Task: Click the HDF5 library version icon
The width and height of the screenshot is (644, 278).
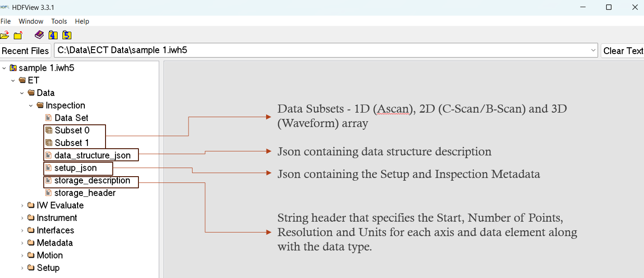Action: [67, 35]
